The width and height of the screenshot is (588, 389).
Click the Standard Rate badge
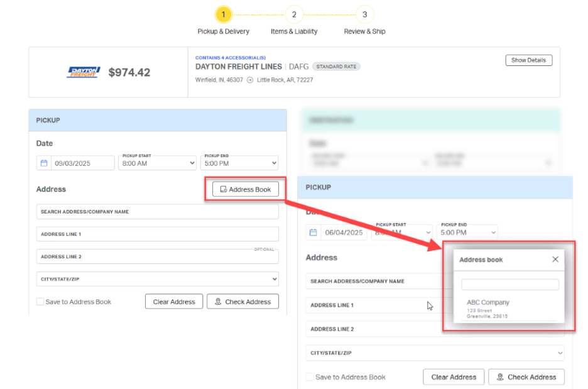[336, 67]
